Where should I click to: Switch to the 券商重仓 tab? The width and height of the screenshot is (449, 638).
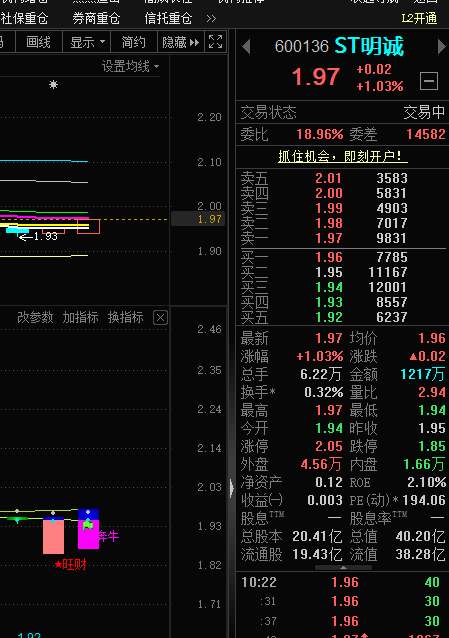[x=96, y=18]
